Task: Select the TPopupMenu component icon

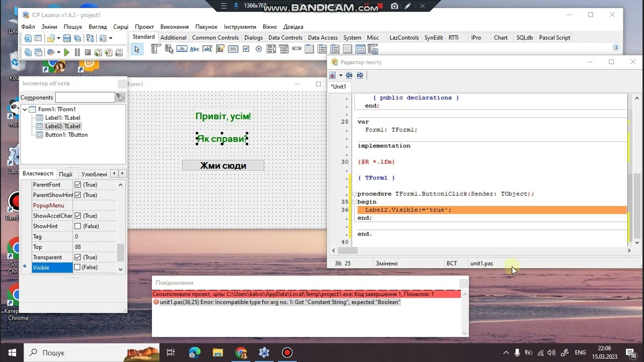Action: 169,49
